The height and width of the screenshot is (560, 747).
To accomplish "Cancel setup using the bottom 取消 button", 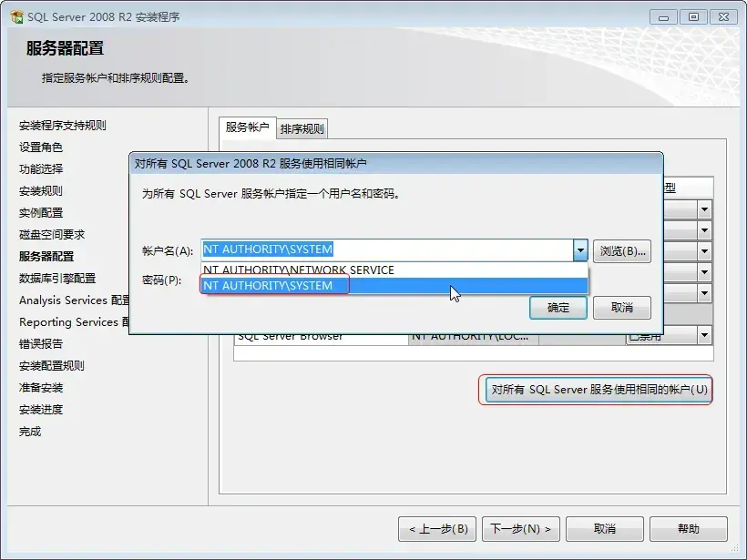I will [605, 528].
